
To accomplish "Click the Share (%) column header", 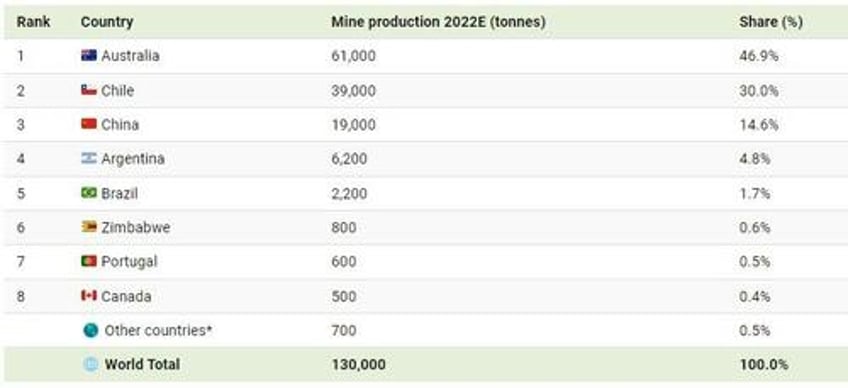I will click(771, 22).
